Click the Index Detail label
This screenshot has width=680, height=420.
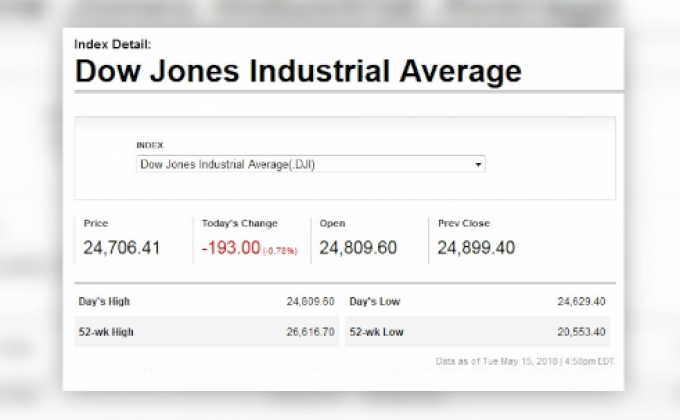pos(113,44)
